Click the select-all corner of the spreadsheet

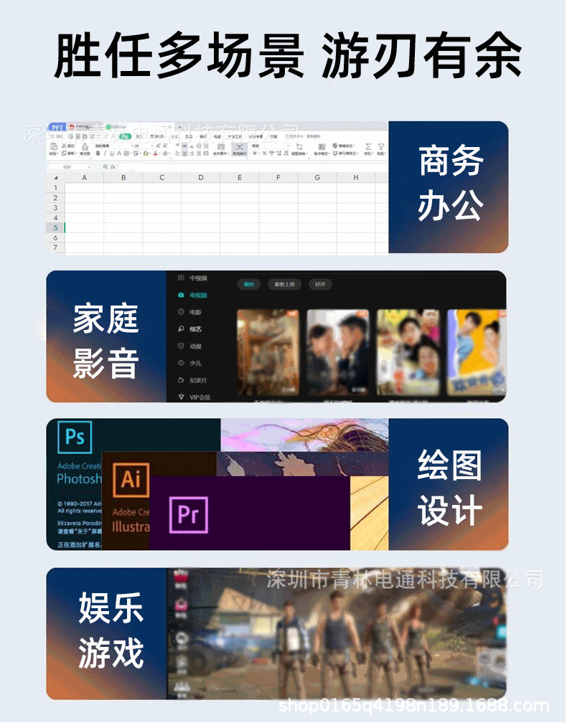(x=56, y=177)
